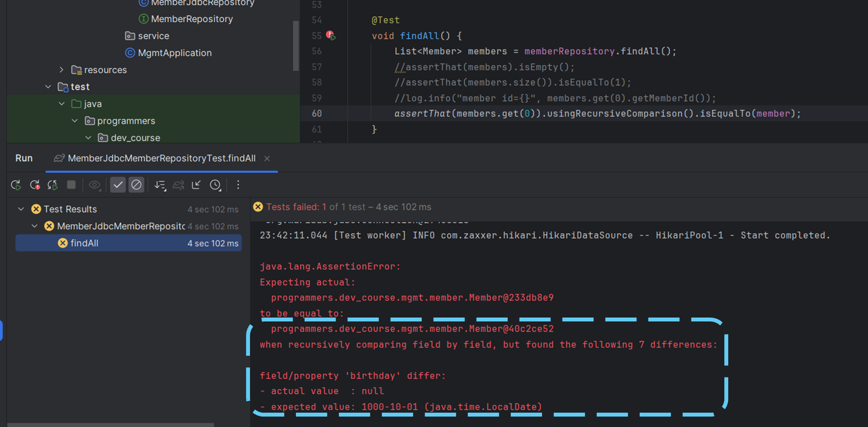Toggle auto-test rerun icon
Image resolution: width=868 pixels, height=427 pixels.
(53, 185)
